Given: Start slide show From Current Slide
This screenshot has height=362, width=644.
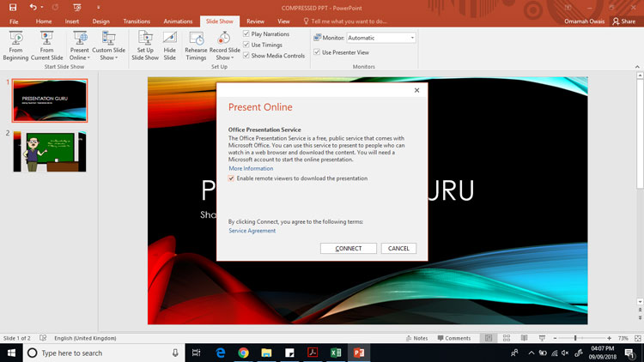Looking at the screenshot, I should 47,45.
